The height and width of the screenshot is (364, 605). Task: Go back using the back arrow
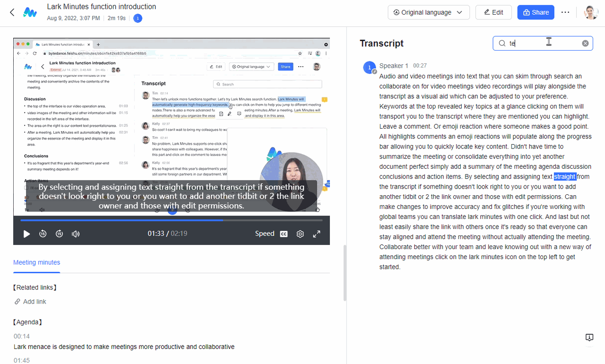point(12,12)
